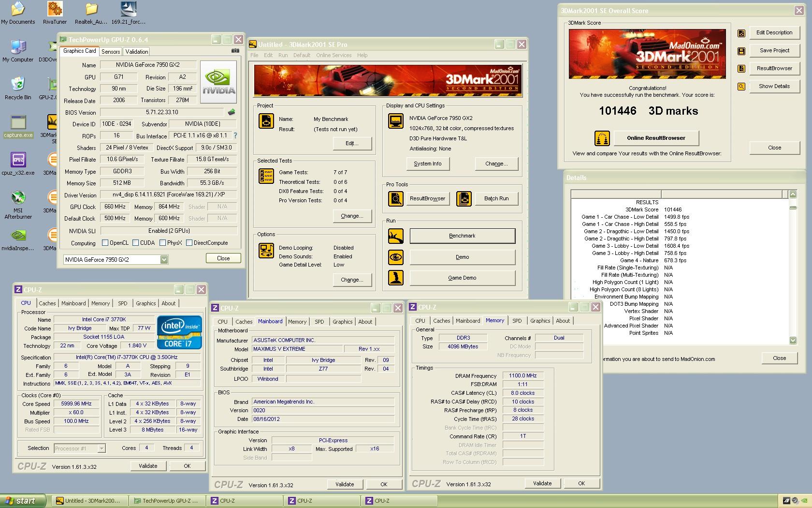
Task: Open RivaTuner desktop icon
Action: (55, 13)
